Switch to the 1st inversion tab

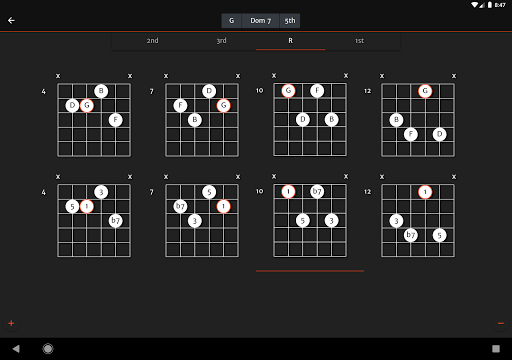(x=359, y=41)
